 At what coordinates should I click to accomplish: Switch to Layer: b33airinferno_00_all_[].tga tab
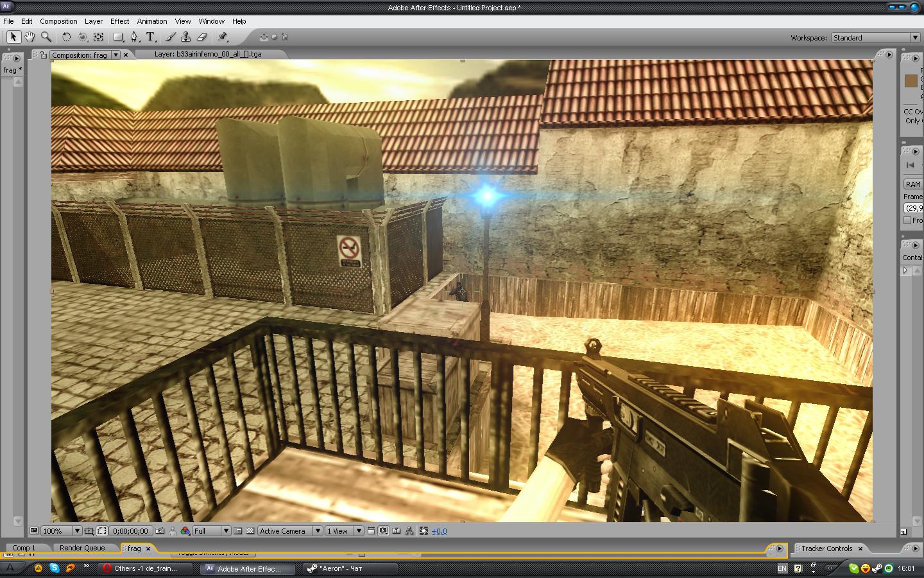pos(208,54)
